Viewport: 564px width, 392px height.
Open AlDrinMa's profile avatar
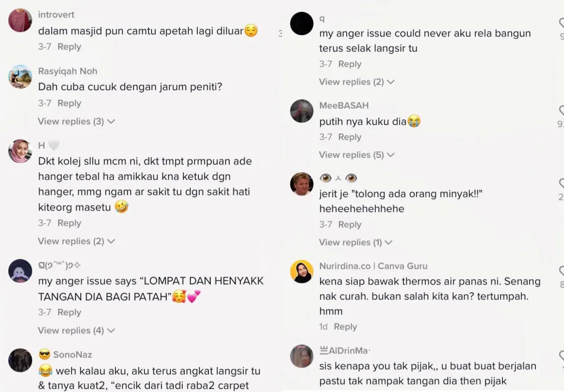[x=302, y=356]
